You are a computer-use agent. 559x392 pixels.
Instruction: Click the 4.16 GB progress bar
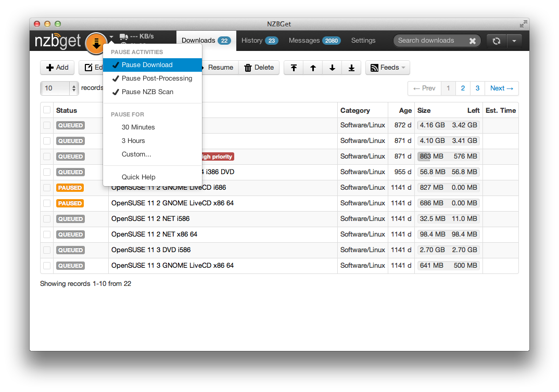pos(449,125)
